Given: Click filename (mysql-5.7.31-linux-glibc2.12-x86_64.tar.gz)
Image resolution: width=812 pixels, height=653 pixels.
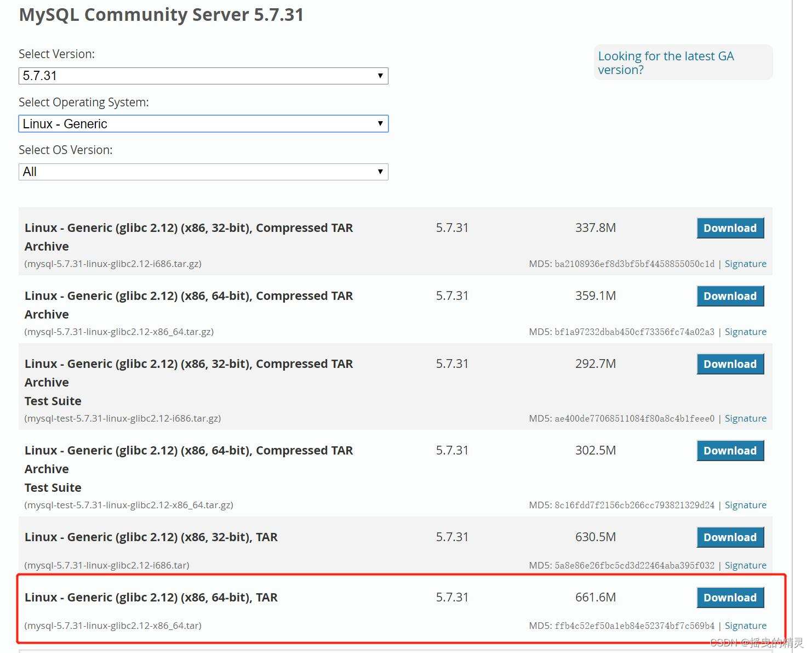Looking at the screenshot, I should point(119,332).
